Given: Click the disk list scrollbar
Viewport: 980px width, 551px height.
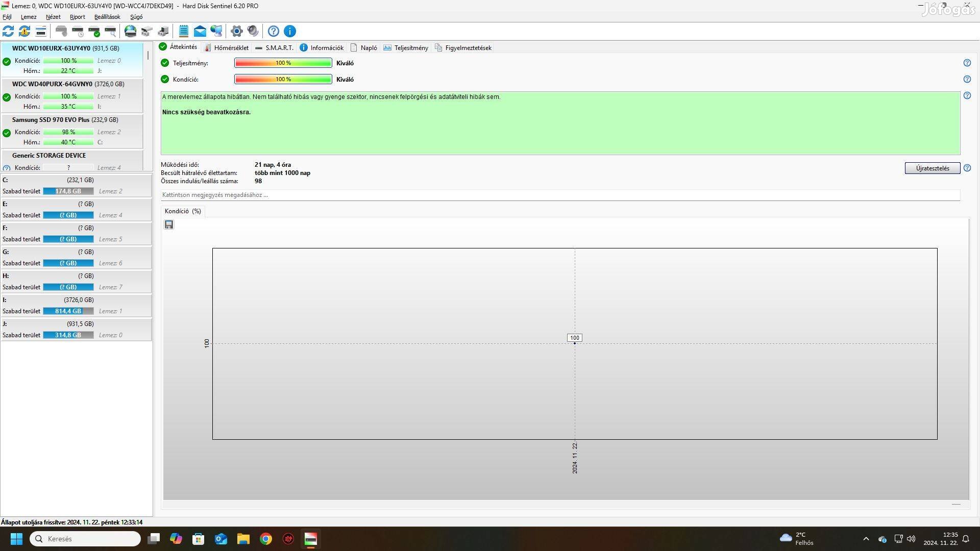Looking at the screenshot, I should (x=148, y=55).
